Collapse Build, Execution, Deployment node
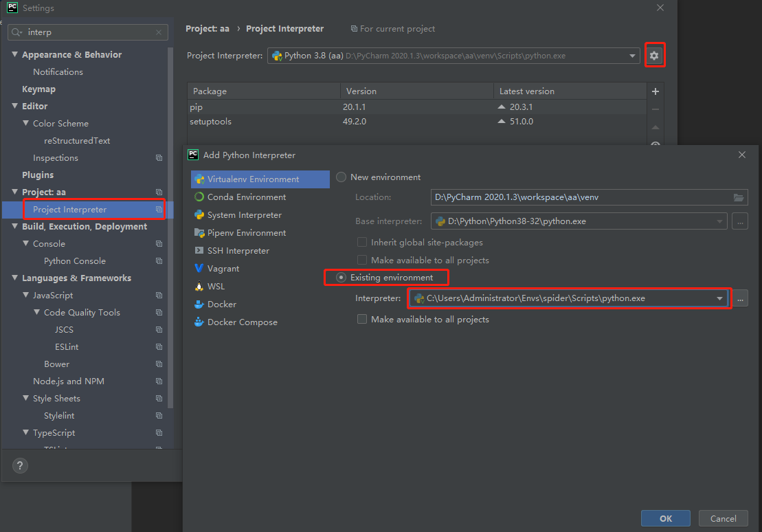Viewport: 762px width, 532px height. coord(14,226)
